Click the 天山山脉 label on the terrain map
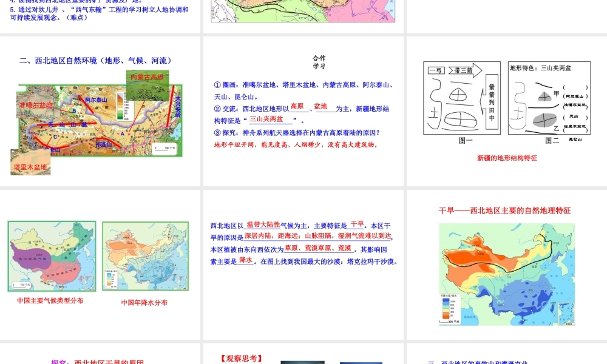The height and width of the screenshot is (364, 607). point(68,124)
